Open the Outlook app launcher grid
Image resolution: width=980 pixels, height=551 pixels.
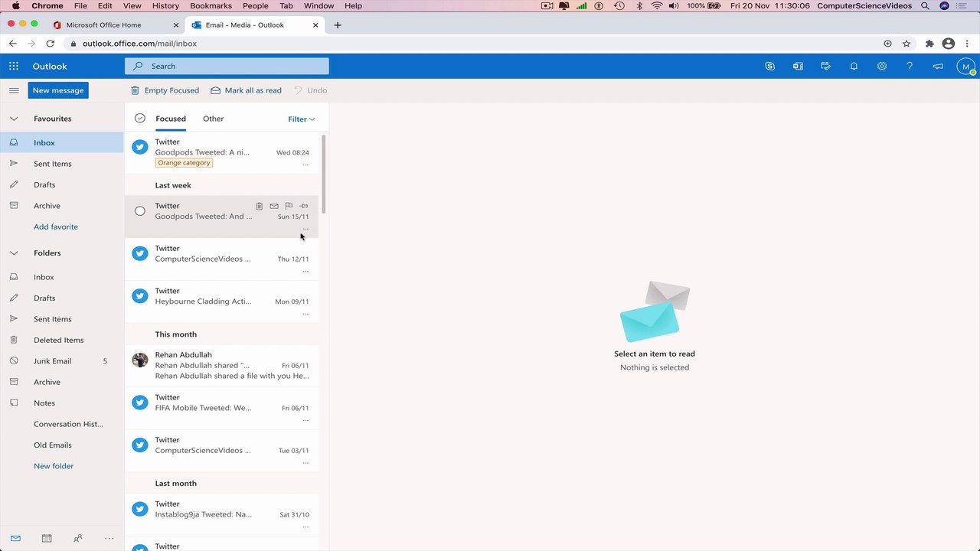[x=14, y=66]
